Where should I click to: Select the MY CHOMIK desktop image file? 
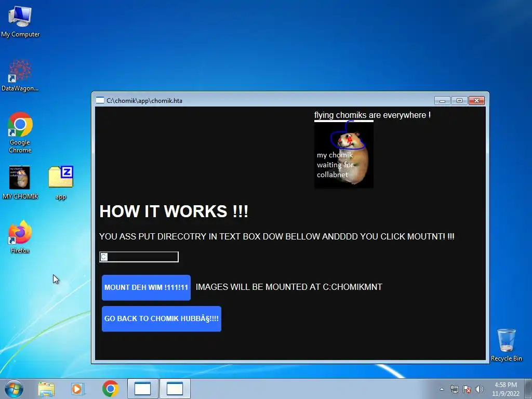pos(20,182)
